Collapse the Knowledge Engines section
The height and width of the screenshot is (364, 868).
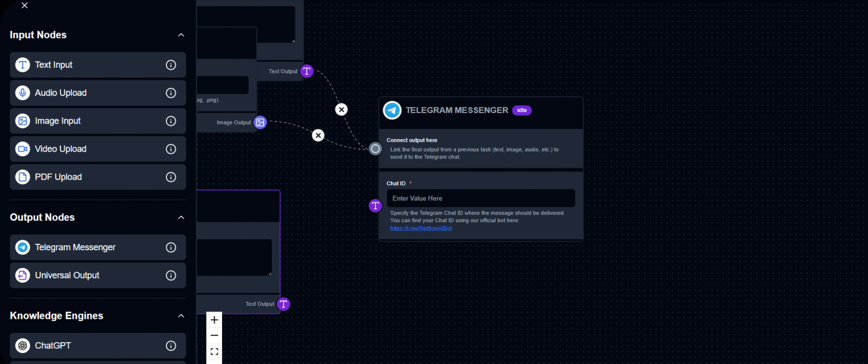coord(181,316)
